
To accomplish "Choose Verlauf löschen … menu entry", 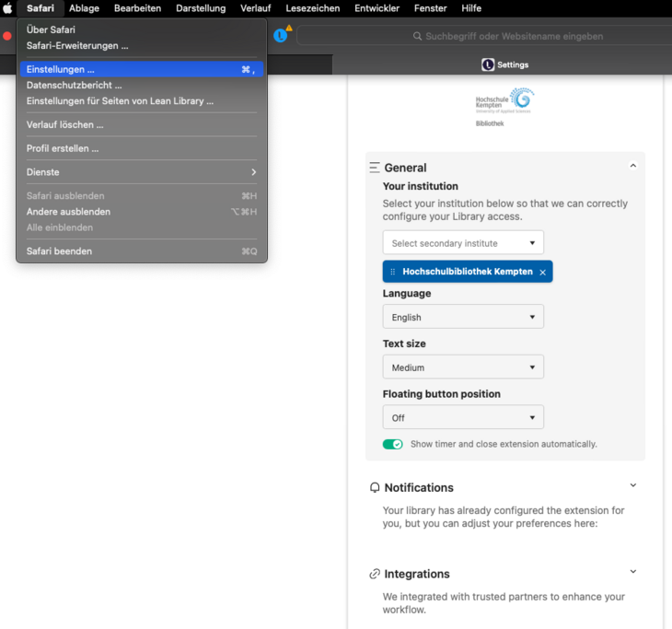I will pos(64,124).
